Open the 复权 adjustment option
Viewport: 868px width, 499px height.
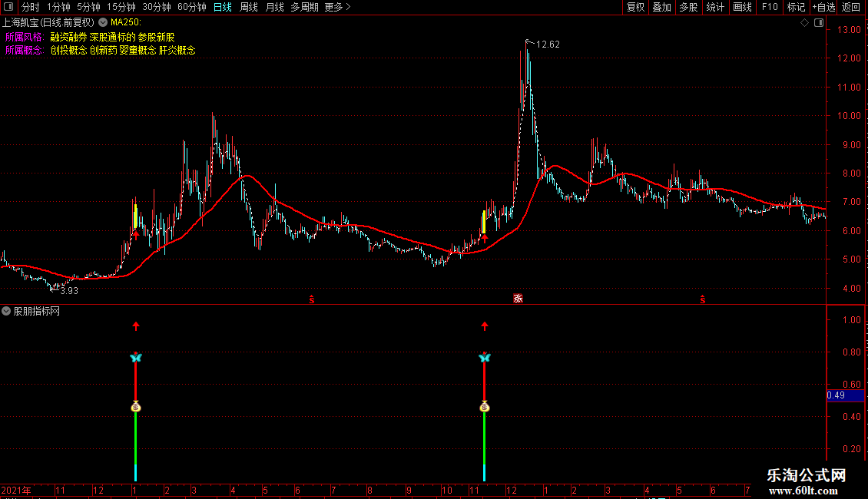(x=635, y=7)
